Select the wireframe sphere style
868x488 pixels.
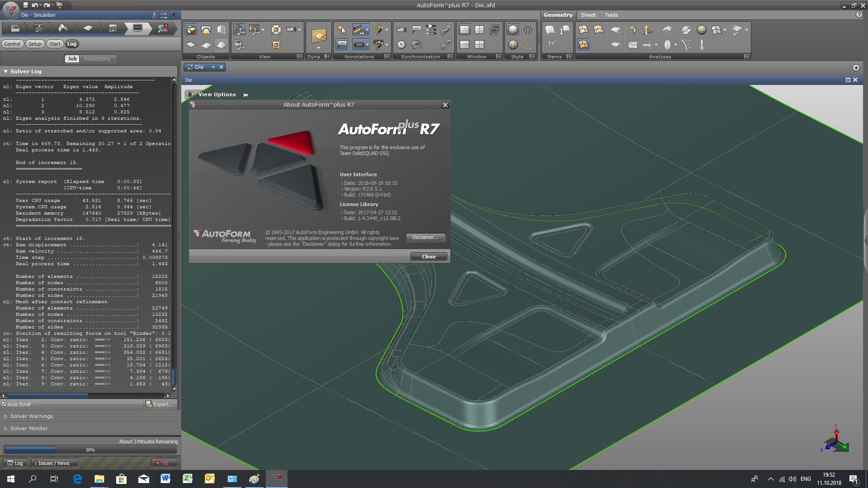pyautogui.click(x=528, y=30)
